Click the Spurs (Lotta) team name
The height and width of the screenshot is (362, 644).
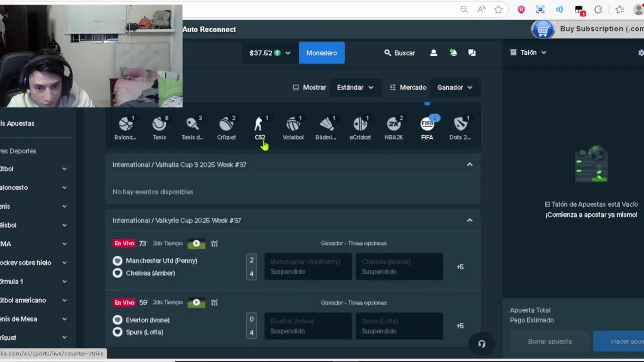tap(144, 332)
